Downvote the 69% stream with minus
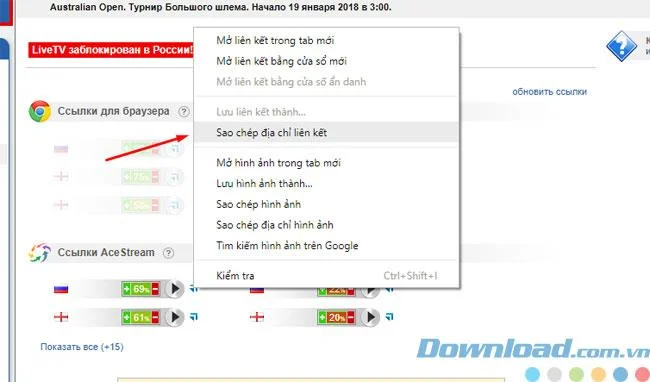Screen dimensions: 650x382 point(155,289)
